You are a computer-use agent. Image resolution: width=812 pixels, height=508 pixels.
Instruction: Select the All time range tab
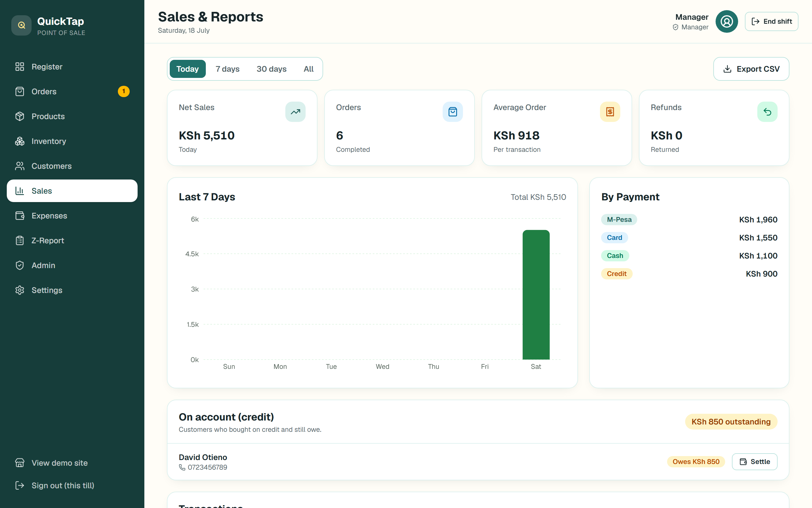tap(308, 69)
